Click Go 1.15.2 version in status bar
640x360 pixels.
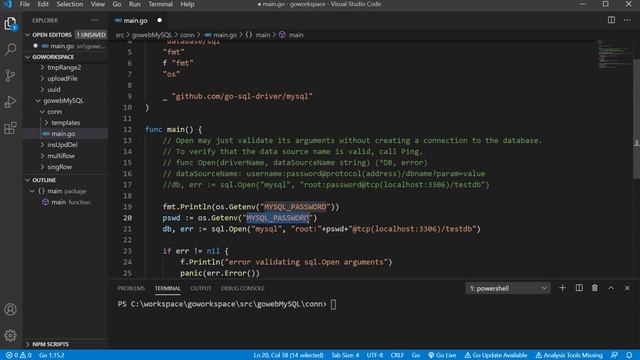click(x=51, y=355)
